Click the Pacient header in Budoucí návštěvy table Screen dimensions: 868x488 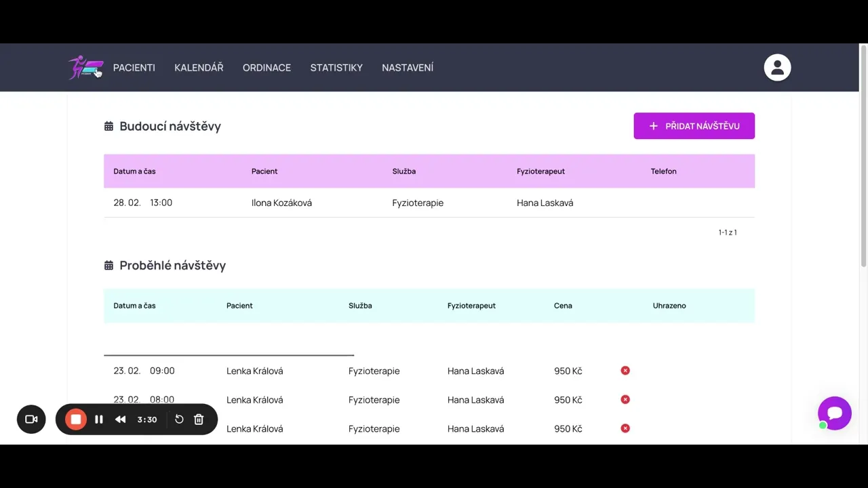(264, 171)
